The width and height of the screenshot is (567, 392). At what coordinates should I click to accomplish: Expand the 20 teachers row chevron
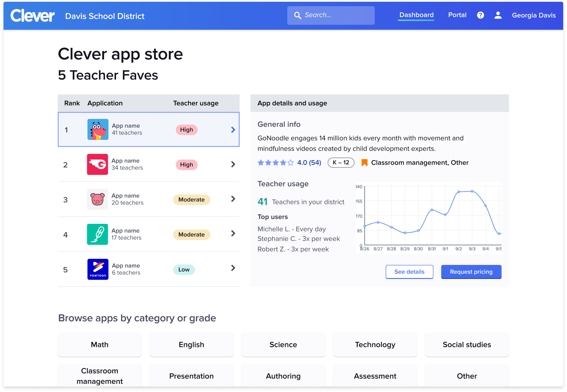pos(233,199)
